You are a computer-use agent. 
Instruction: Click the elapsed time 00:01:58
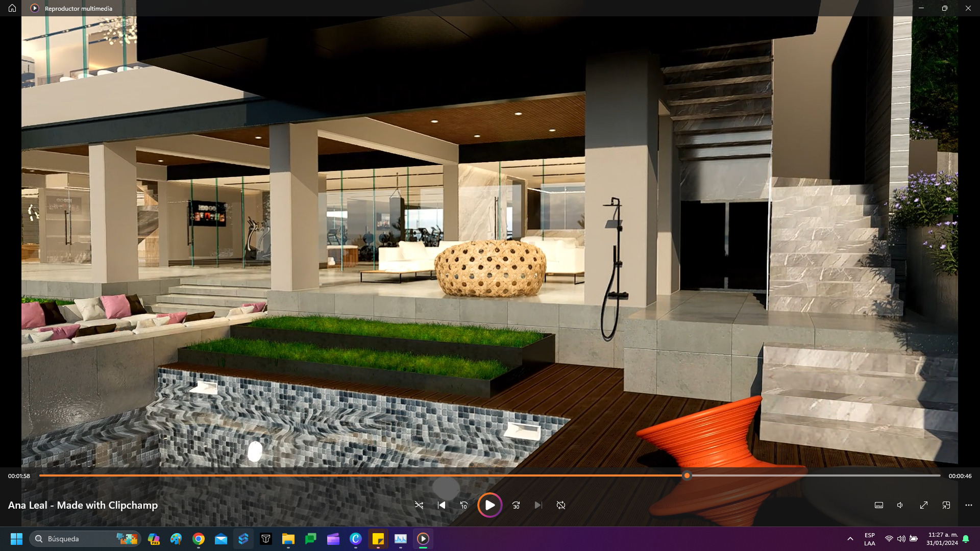[x=19, y=476]
